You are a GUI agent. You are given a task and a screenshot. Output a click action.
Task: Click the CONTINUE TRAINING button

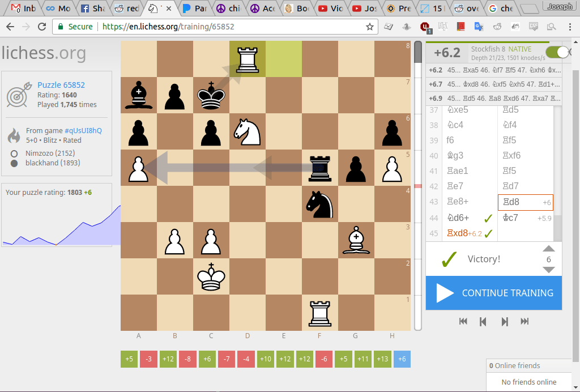point(493,293)
